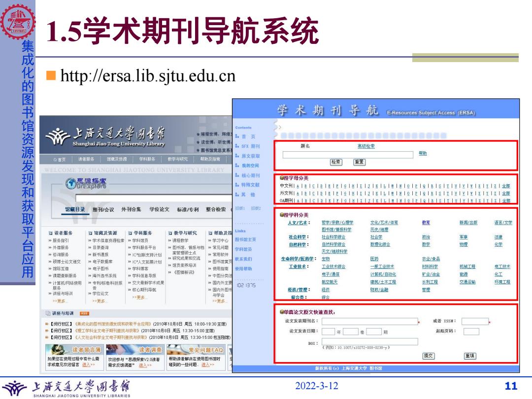Screen dimensions: 532x399
Task: Click the 帮助 link beside the title field
Action: coord(423,153)
